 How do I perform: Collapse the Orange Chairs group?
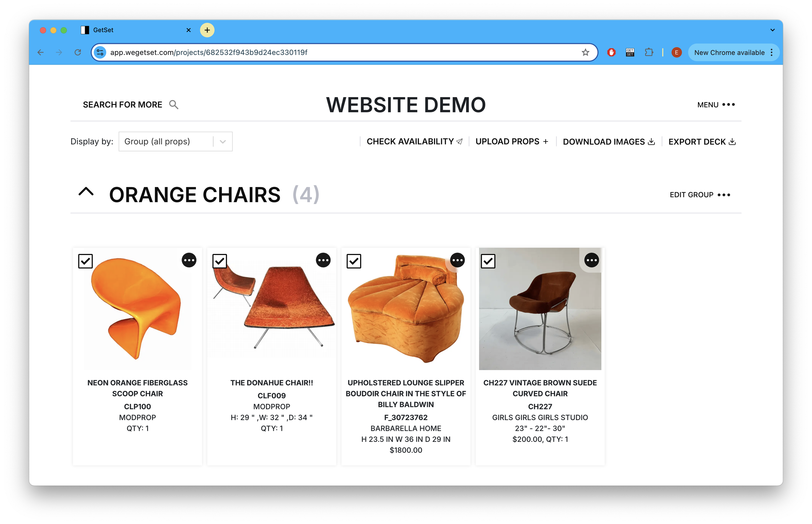pos(86,192)
